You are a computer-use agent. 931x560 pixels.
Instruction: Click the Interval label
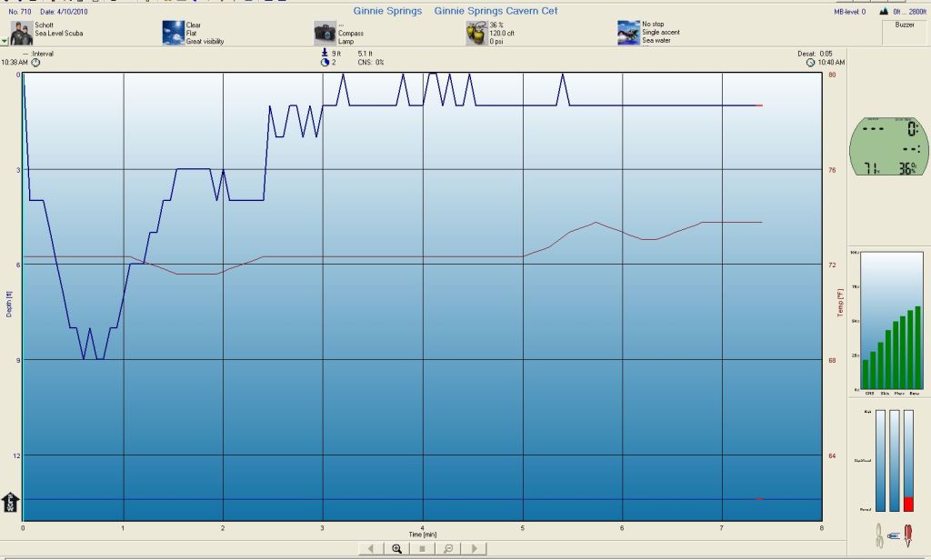pos(42,54)
